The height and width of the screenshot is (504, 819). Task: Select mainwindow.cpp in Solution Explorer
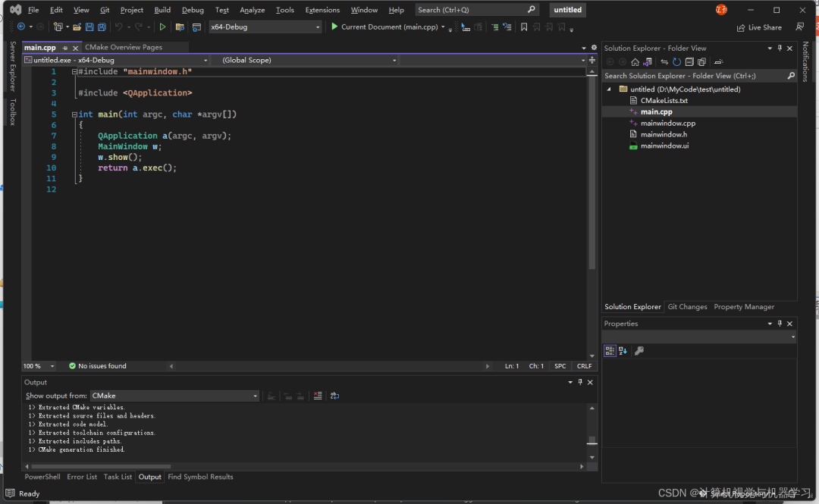(667, 124)
